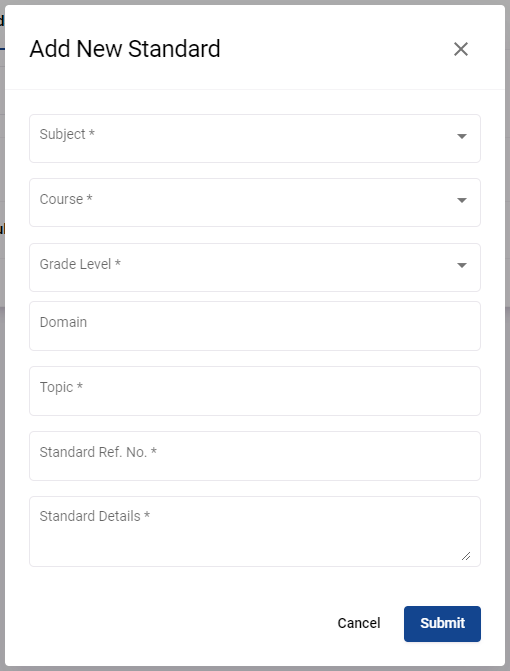Viewport: 510px width, 671px height.
Task: Open the Course dropdown arrow
Action: pyautogui.click(x=462, y=200)
